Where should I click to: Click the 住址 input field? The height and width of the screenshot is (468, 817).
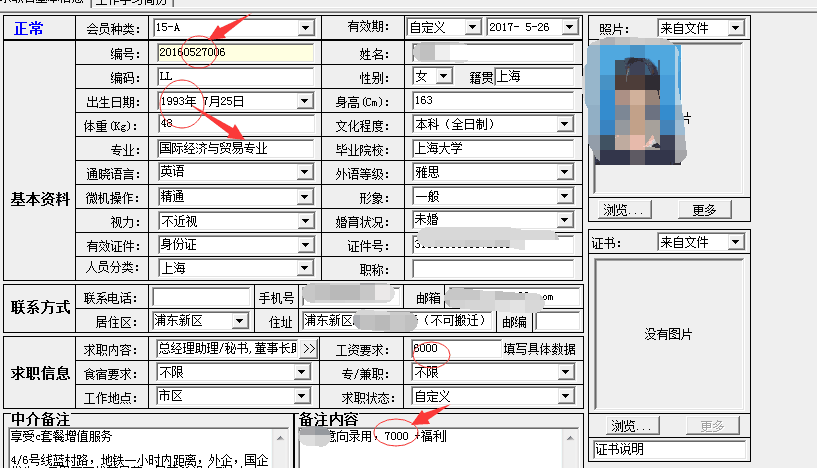[398, 321]
